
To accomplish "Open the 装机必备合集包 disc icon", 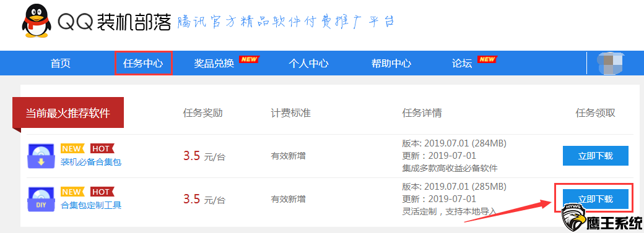I will coord(41,156).
